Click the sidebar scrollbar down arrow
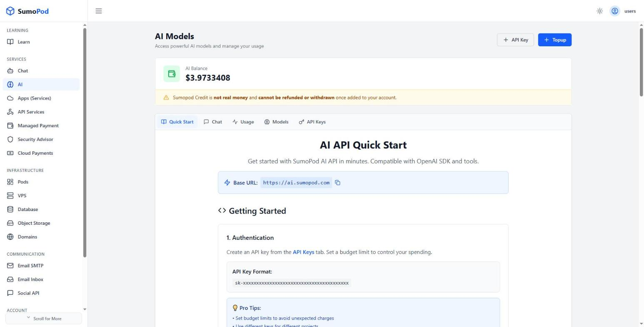The height and width of the screenshot is (327, 644). [x=85, y=309]
